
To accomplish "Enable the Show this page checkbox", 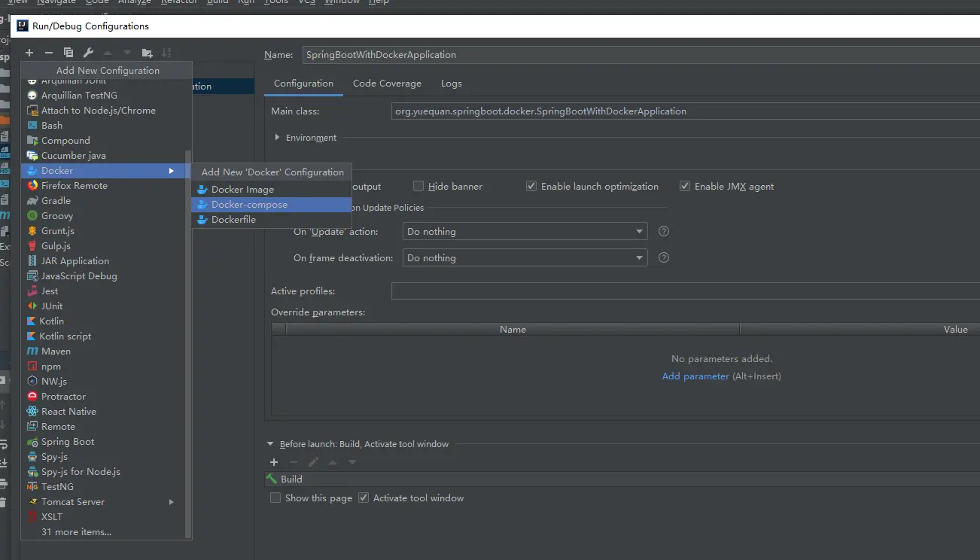I will point(275,498).
